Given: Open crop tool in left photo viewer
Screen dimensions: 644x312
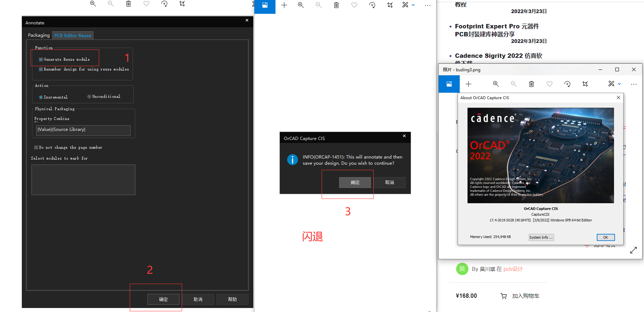Looking at the screenshot, I should click(x=182, y=4).
